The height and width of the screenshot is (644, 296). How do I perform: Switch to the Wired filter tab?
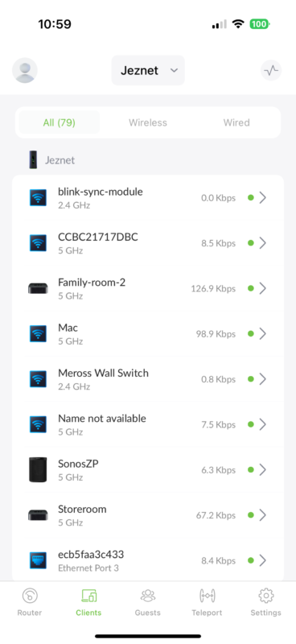coord(236,122)
